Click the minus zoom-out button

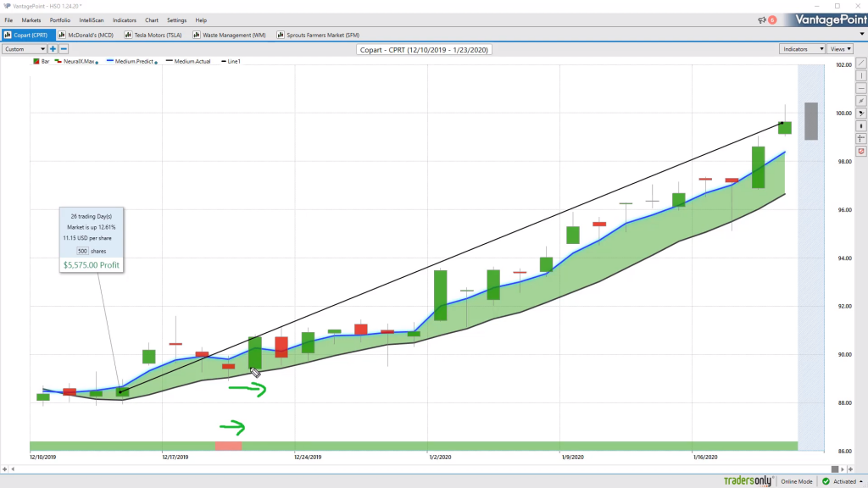pyautogui.click(x=64, y=48)
